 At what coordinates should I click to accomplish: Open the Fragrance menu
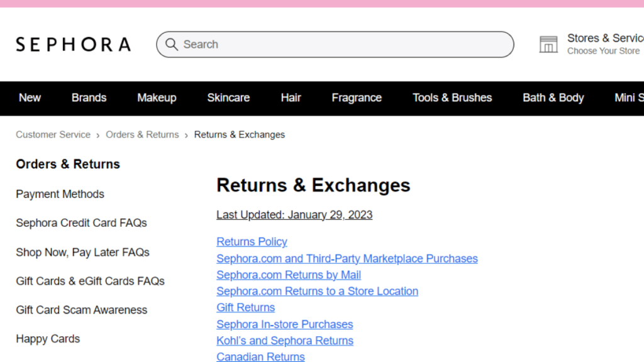click(x=357, y=98)
